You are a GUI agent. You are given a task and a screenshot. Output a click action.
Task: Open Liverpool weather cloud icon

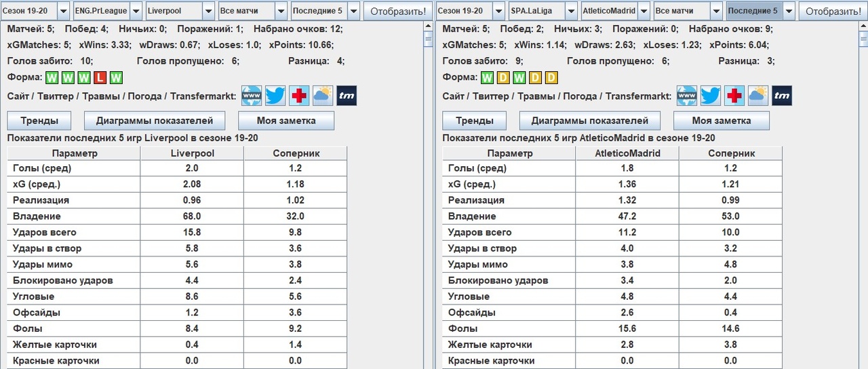click(x=323, y=96)
